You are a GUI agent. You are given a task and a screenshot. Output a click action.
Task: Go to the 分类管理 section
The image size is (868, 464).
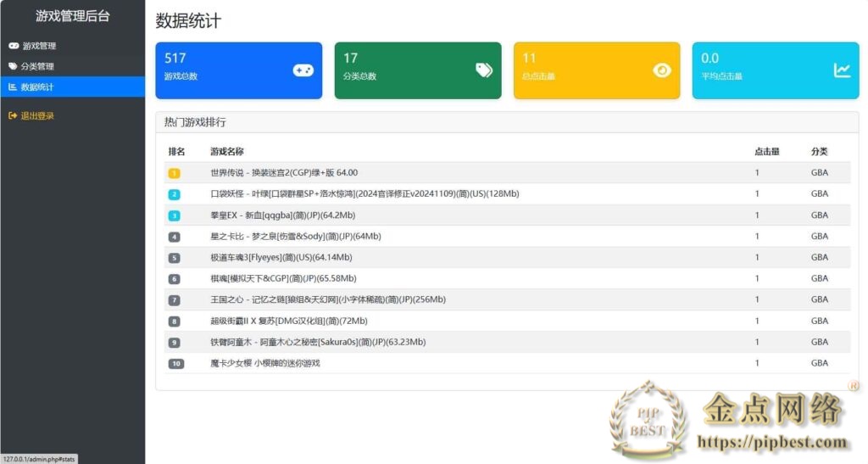point(38,66)
